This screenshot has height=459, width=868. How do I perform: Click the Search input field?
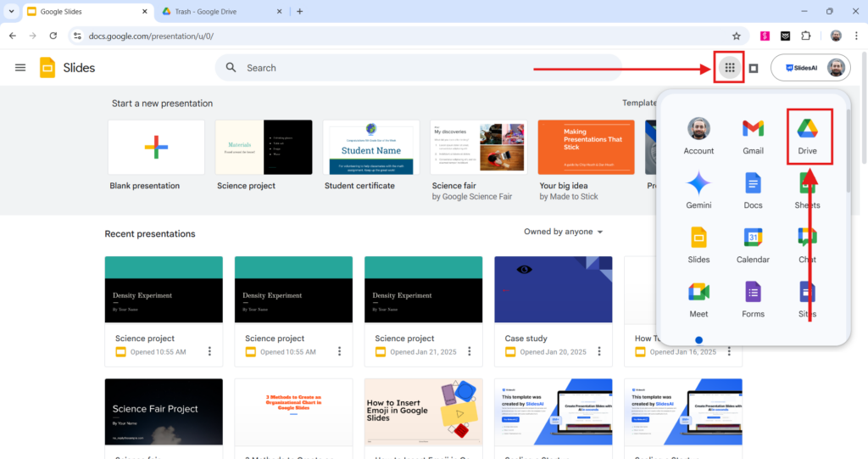click(424, 68)
